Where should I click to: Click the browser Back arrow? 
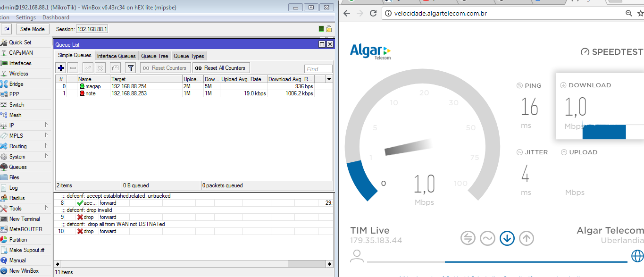pos(347,13)
